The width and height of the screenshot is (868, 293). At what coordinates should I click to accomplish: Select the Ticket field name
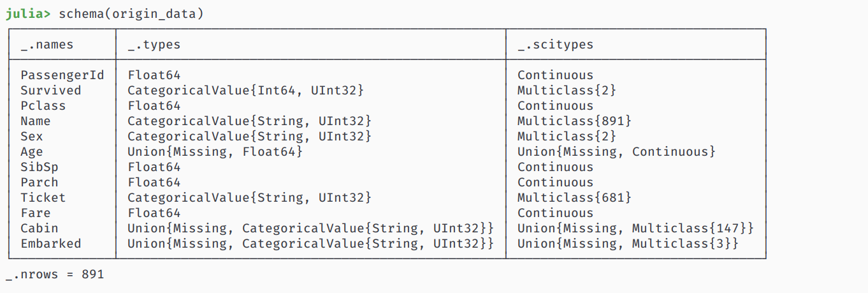click(x=43, y=198)
